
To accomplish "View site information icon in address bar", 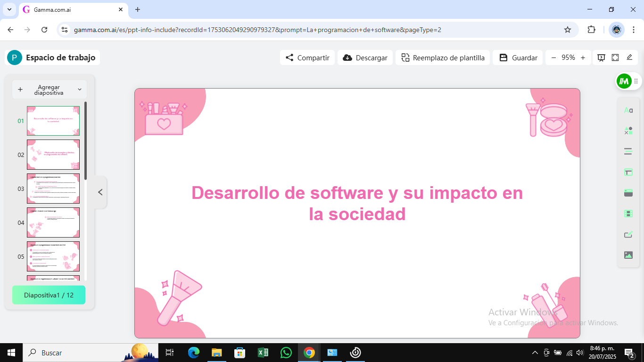I will (x=65, y=30).
